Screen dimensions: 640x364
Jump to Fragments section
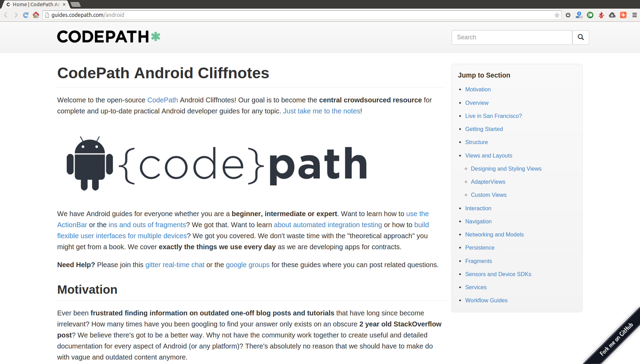pos(479,261)
